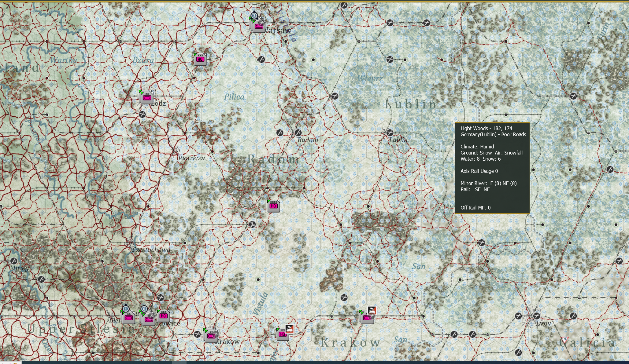Click the Krakow city label near unit stack

(x=228, y=342)
